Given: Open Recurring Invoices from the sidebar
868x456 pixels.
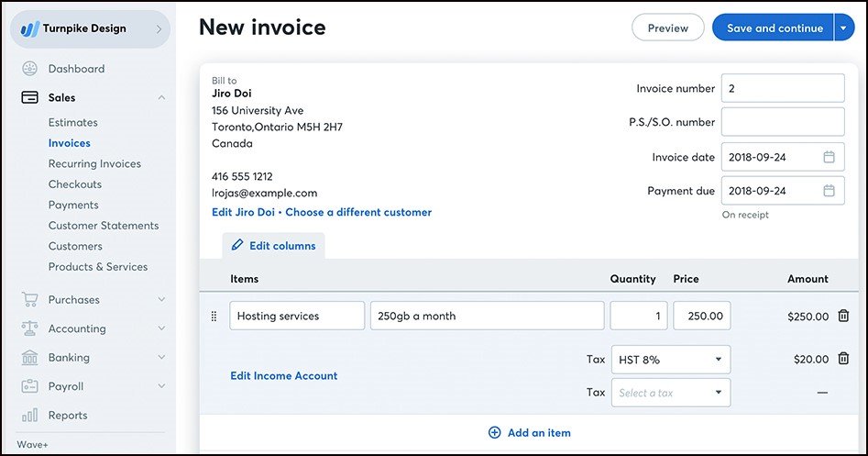Looking at the screenshot, I should pos(94,163).
